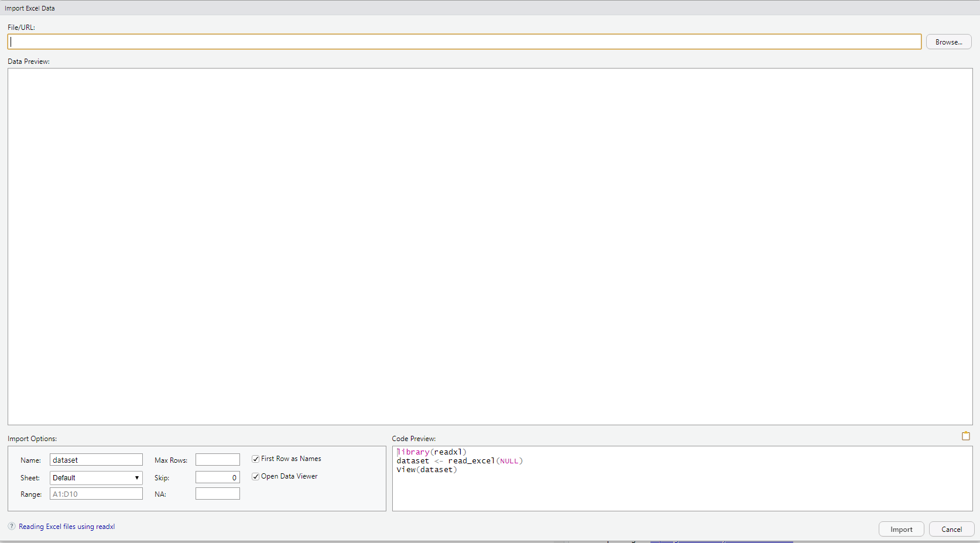The width and height of the screenshot is (980, 543).
Task: Open the Sheet dropdown
Action: [x=96, y=478]
